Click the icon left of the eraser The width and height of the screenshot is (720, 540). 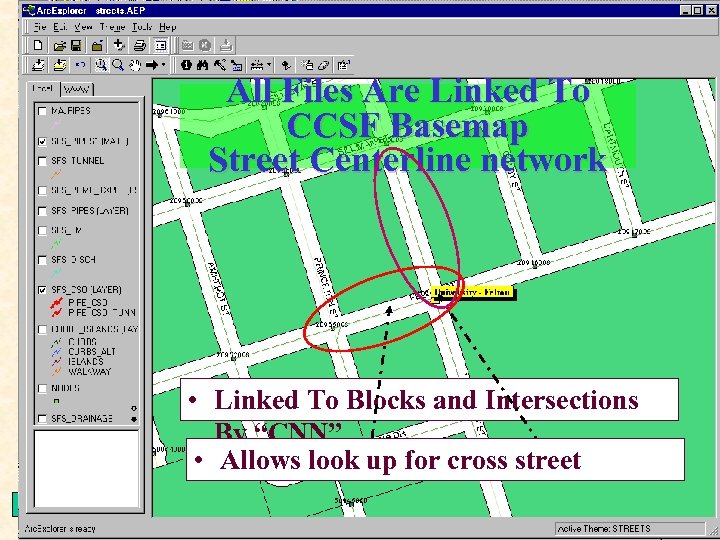[x=307, y=65]
